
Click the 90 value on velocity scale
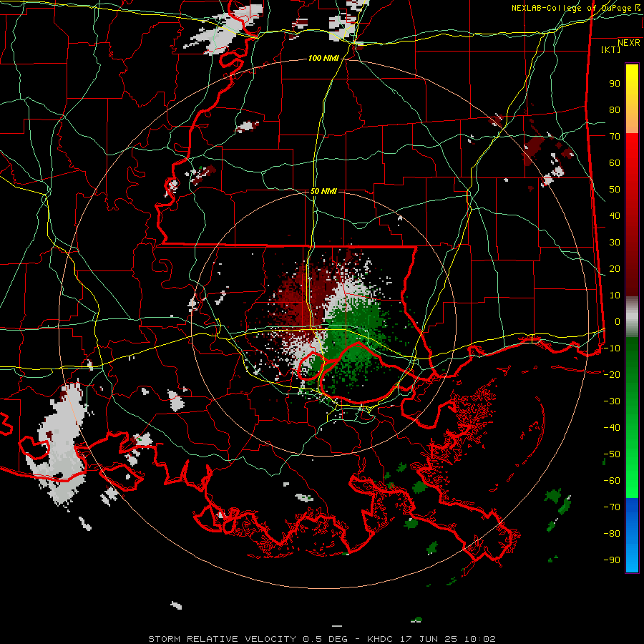[x=615, y=84]
